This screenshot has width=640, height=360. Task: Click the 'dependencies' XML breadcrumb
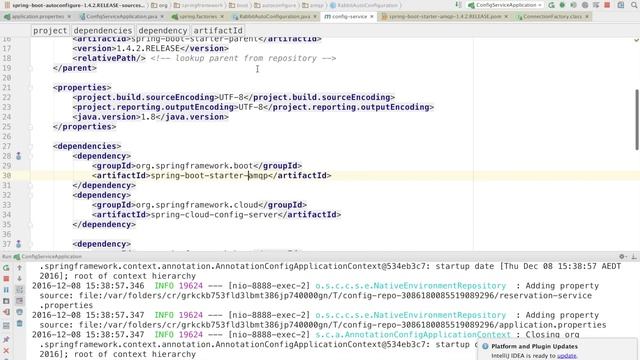point(103,31)
